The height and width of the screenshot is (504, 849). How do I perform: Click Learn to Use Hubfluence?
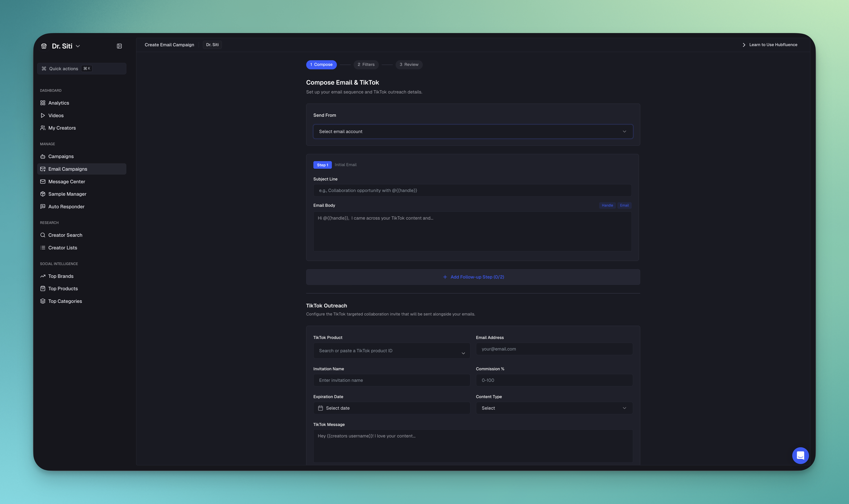click(773, 45)
